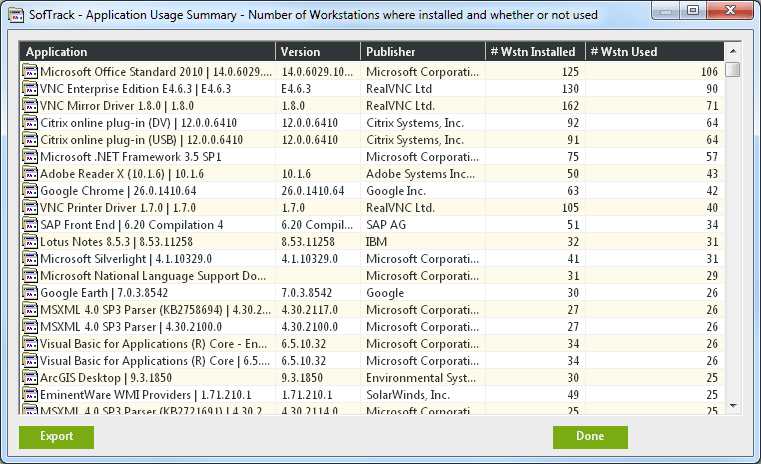Click the vertical scrollbar thumb

click(733, 69)
